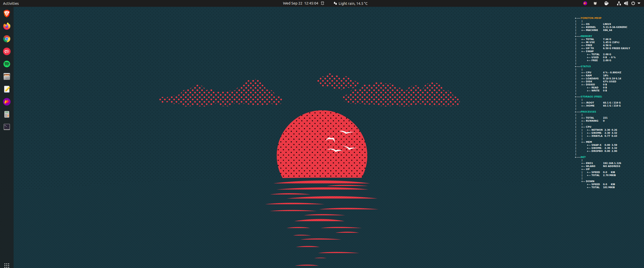
Task: Launch Google Chrome from the dock
Action: tap(7, 39)
